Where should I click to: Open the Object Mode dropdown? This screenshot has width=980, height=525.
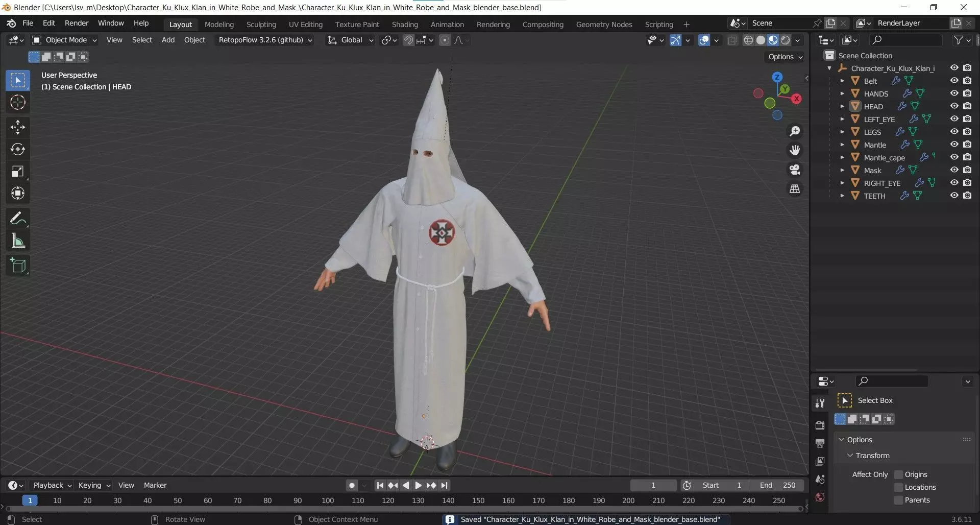pyautogui.click(x=64, y=40)
